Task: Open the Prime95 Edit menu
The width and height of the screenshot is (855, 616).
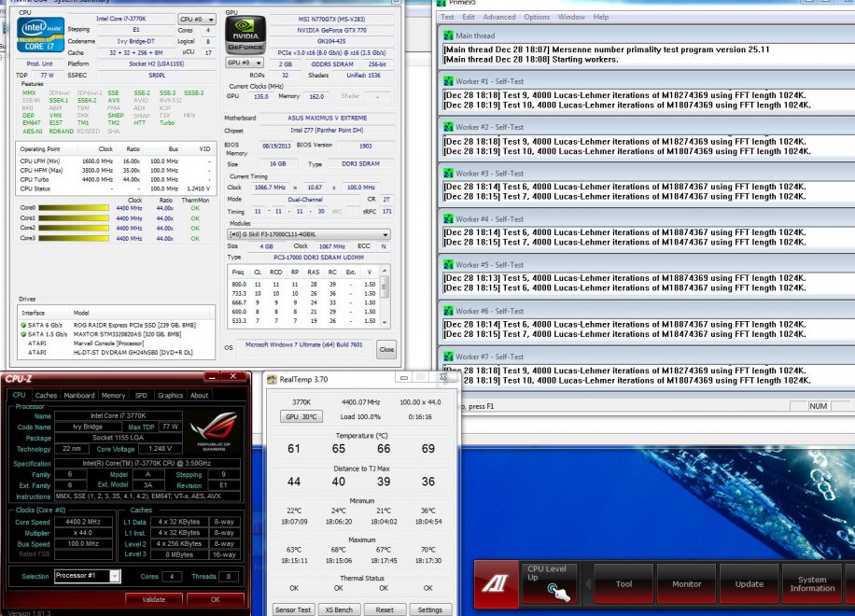Action: point(469,17)
